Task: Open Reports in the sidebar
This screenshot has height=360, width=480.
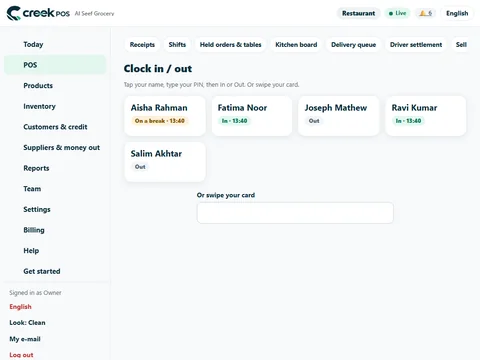Action: (x=55, y=168)
